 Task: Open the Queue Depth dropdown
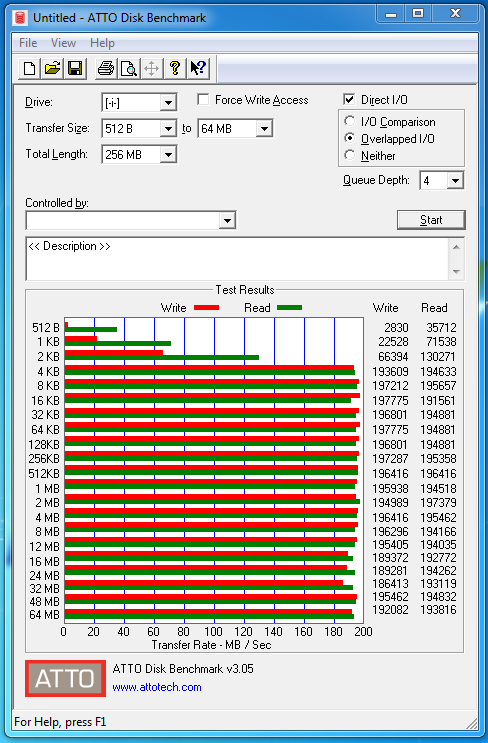point(455,181)
